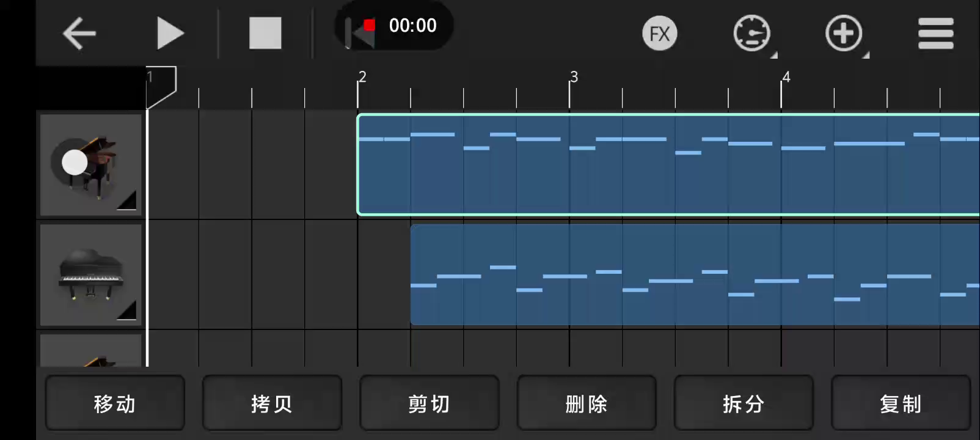Expand the add-track button's corner arrow
The width and height of the screenshot is (980, 440).
point(865,56)
